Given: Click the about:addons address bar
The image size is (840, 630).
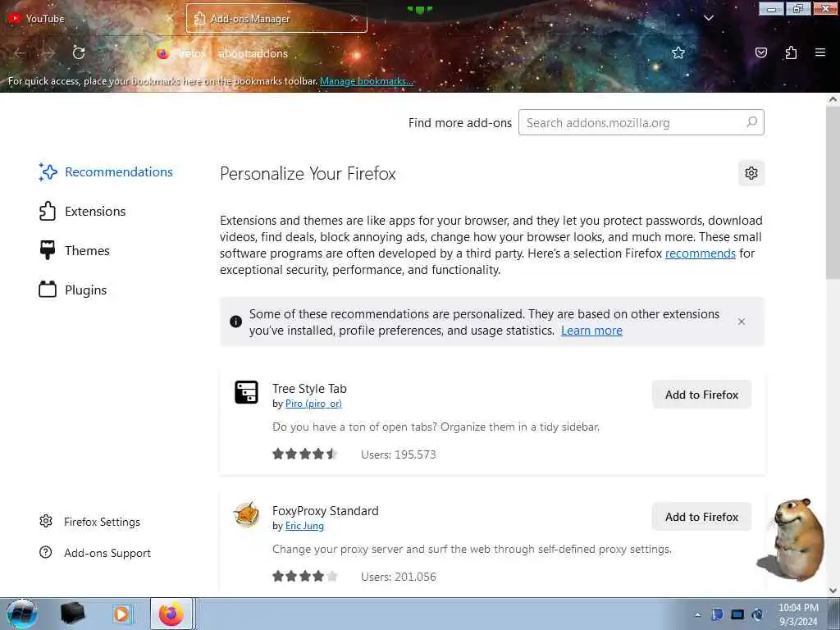Looking at the screenshot, I should pyautogui.click(x=407, y=53).
